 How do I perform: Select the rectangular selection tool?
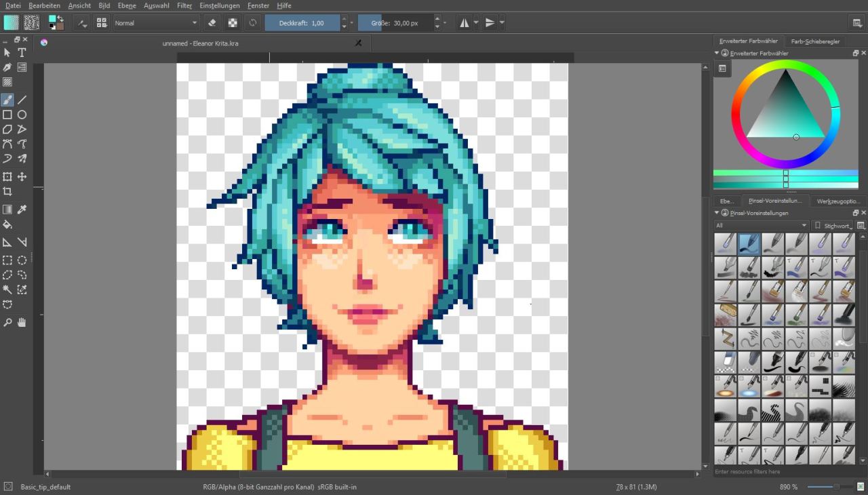tap(7, 260)
